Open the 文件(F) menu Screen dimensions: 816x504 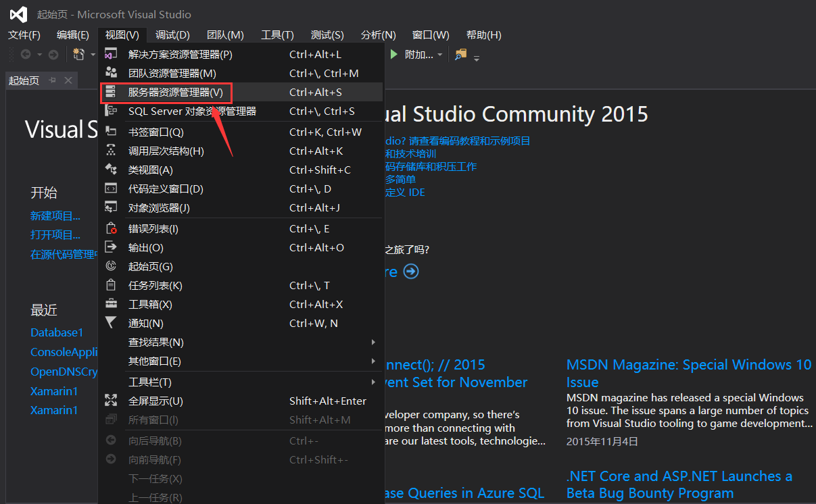pos(24,34)
